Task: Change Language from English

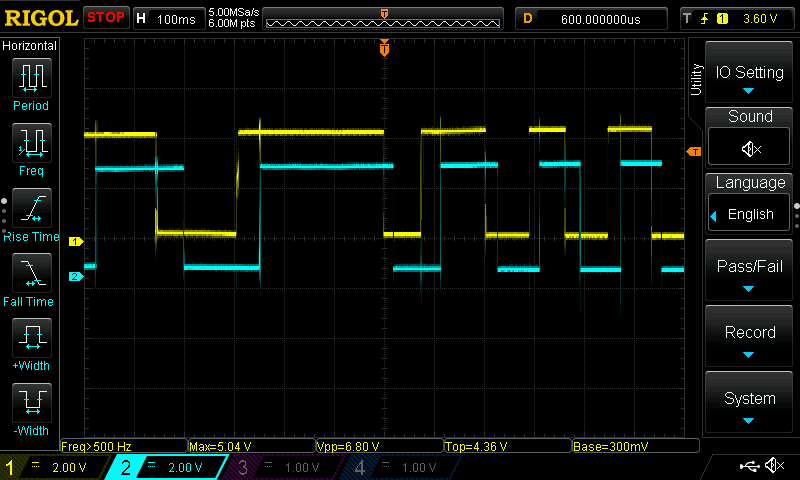Action: [749, 214]
